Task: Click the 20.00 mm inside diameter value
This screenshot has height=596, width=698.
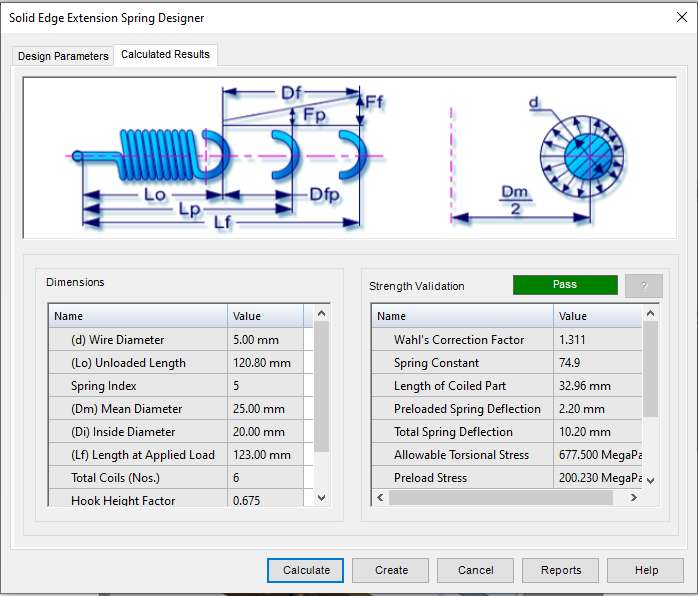Action: [259, 432]
